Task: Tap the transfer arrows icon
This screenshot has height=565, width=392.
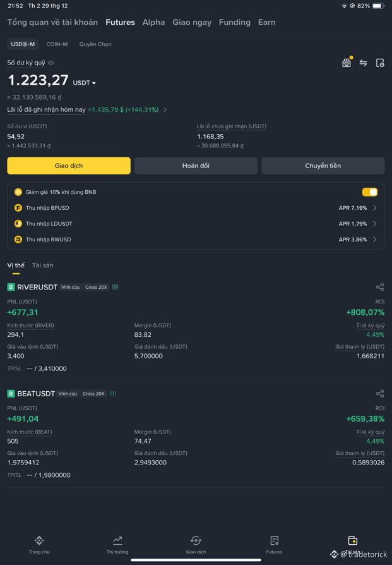Action: point(363,63)
